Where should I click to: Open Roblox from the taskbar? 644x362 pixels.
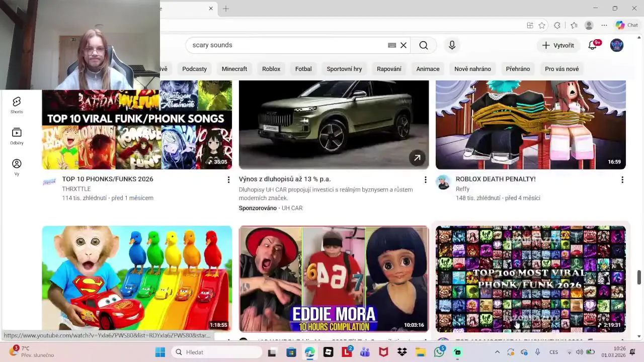tap(328, 352)
